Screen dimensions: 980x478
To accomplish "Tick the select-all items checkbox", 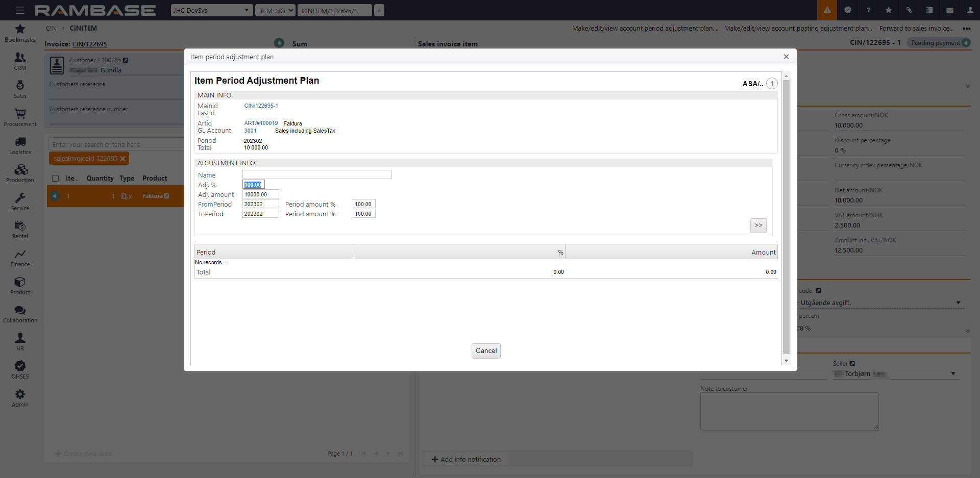I will point(55,178).
